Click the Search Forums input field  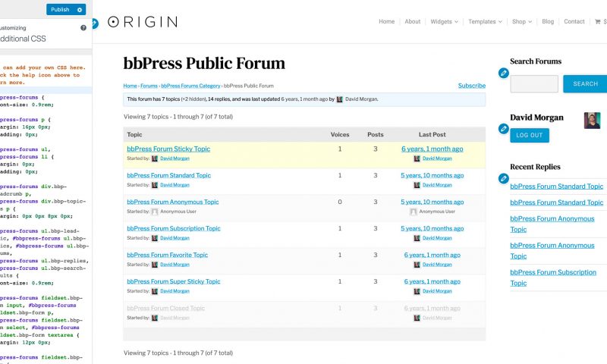(x=534, y=84)
